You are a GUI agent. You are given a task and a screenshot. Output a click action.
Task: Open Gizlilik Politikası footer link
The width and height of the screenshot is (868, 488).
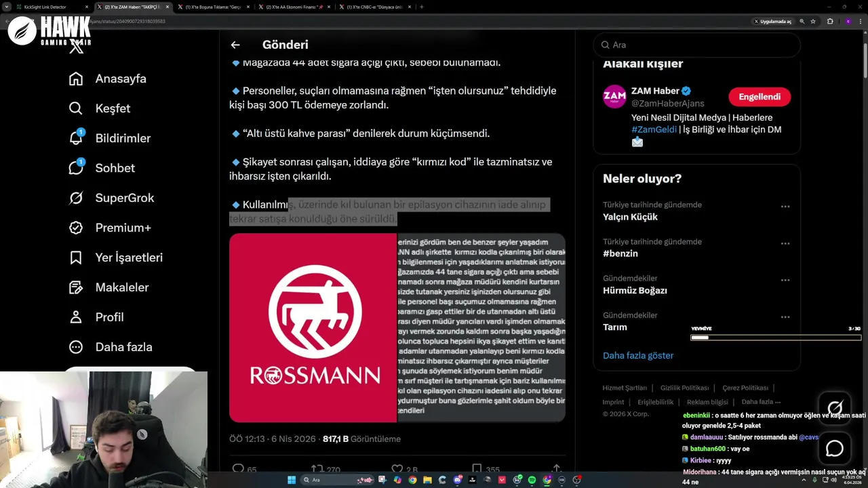[684, 388]
